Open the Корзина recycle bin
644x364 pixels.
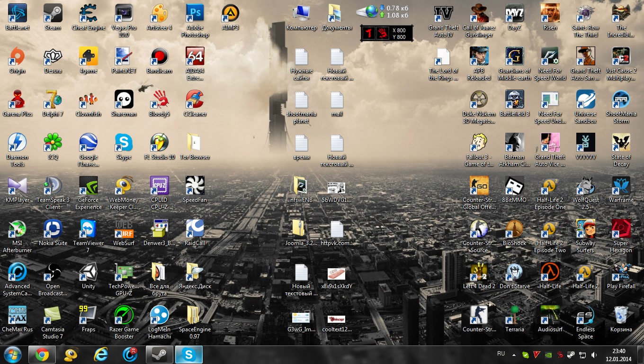point(621,319)
